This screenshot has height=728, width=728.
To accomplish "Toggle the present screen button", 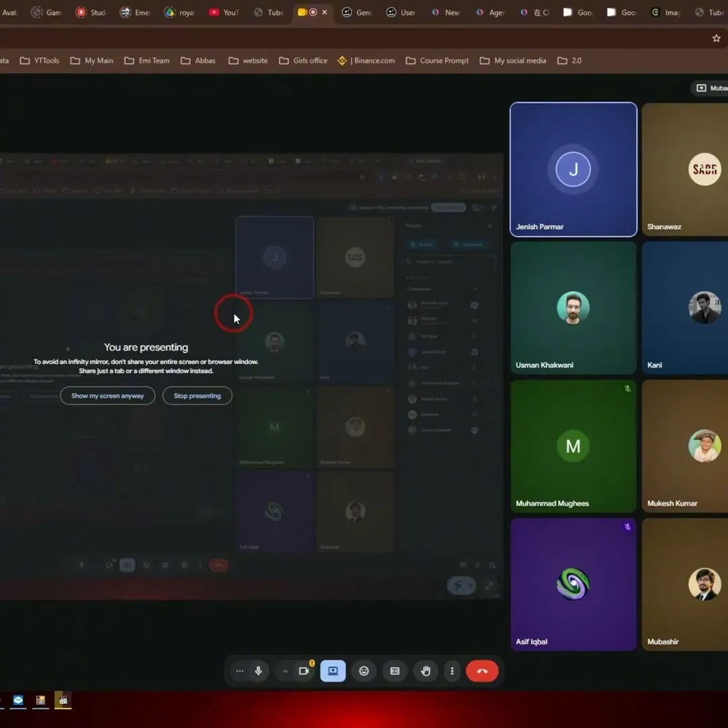I will 333,671.
